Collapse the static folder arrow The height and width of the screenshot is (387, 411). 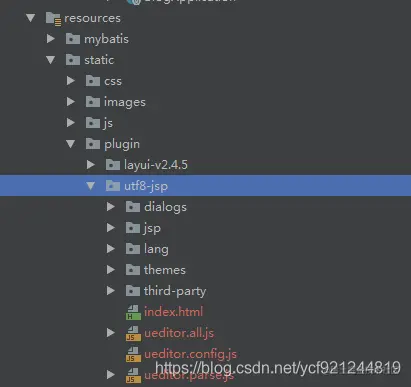click(51, 60)
